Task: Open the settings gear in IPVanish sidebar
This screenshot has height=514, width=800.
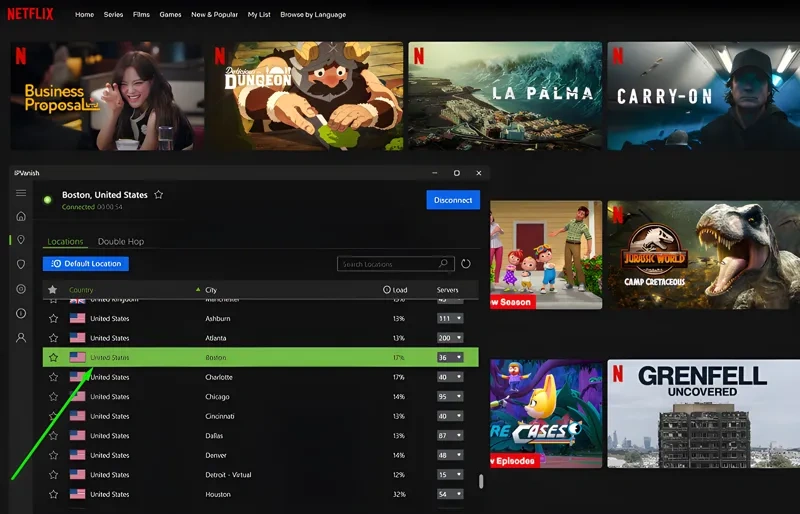Action: click(x=21, y=289)
